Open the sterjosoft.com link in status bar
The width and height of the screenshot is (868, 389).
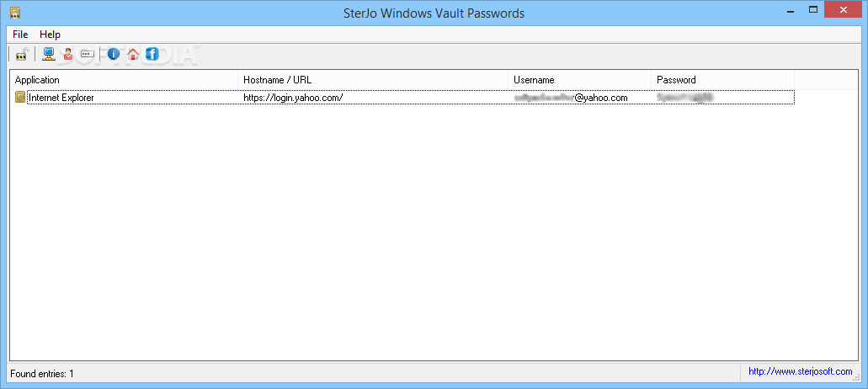pyautogui.click(x=801, y=371)
